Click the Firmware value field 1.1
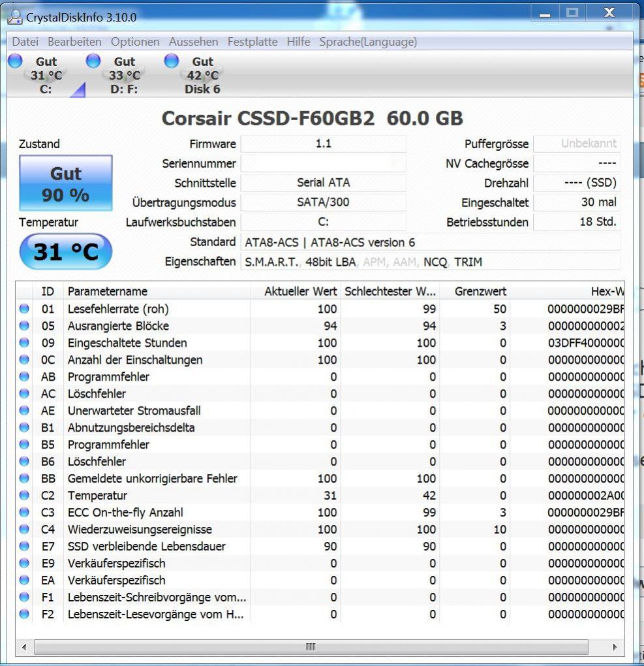This screenshot has width=644, height=666. [323, 144]
